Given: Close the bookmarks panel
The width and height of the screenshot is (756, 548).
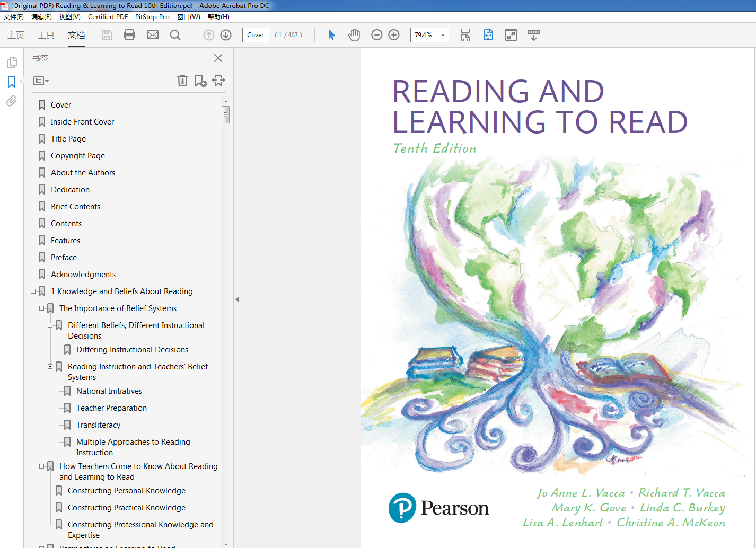Looking at the screenshot, I should [218, 58].
